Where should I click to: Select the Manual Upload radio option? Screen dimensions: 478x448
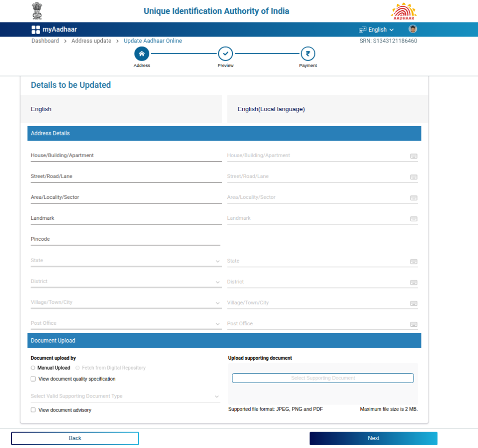click(x=33, y=368)
